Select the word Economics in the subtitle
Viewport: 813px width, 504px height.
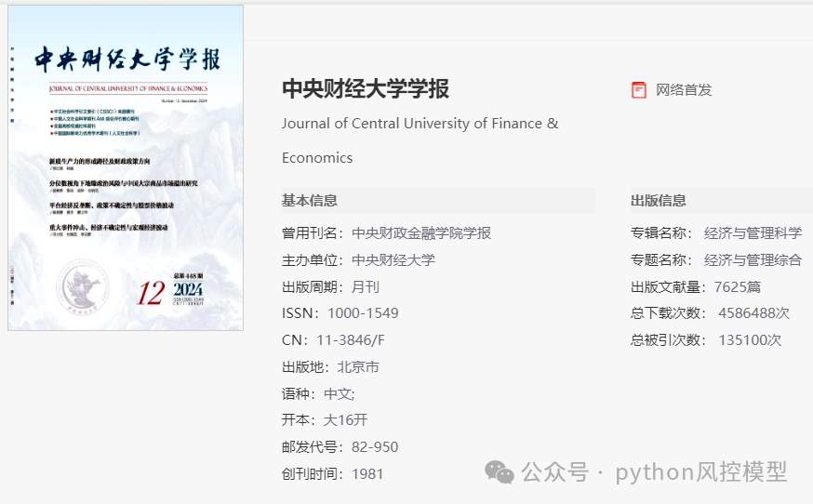coord(317,158)
